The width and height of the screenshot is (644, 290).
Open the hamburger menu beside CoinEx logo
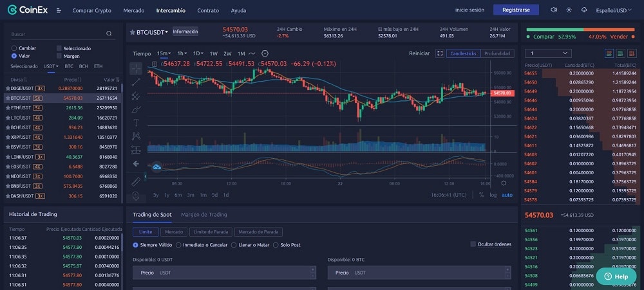(x=59, y=10)
